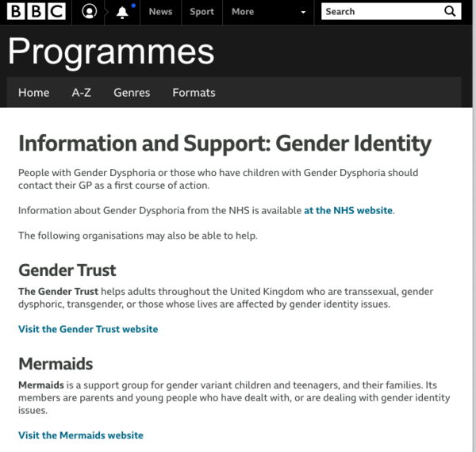Screen dimensions: 476x452
Task: Click the Programmes site title
Action: pos(111,52)
